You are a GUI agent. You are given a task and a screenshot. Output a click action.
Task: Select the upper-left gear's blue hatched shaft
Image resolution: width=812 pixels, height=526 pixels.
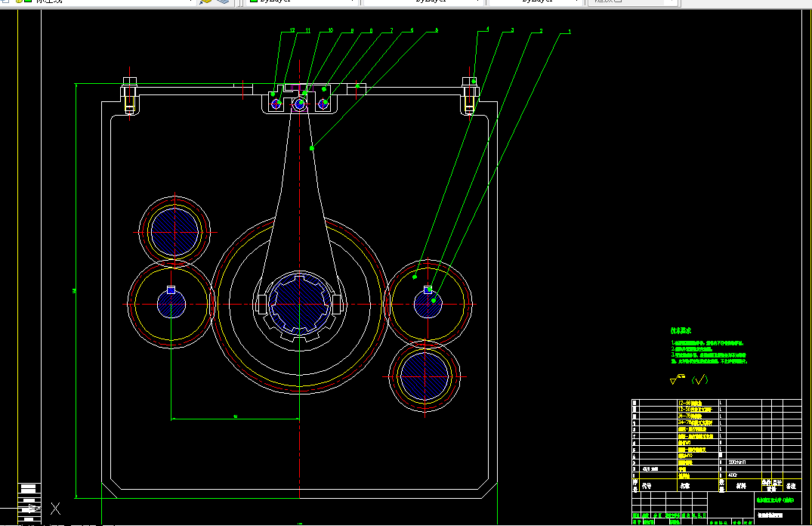[x=174, y=232]
